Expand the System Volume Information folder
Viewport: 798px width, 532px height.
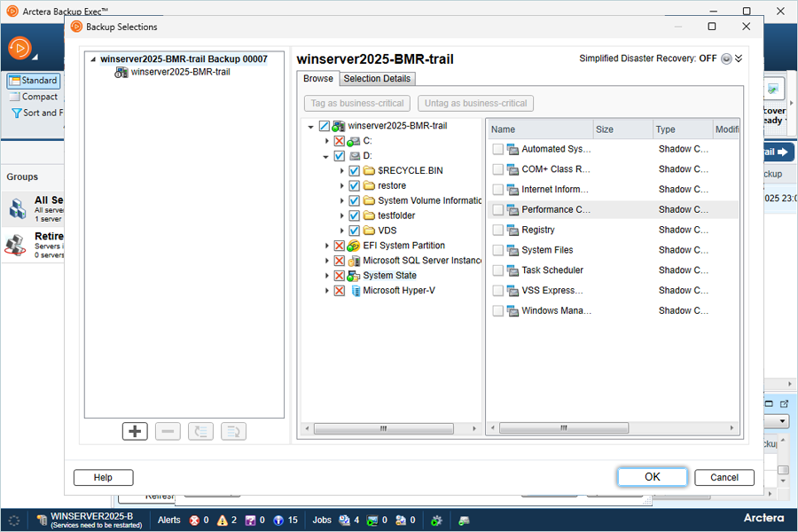342,201
